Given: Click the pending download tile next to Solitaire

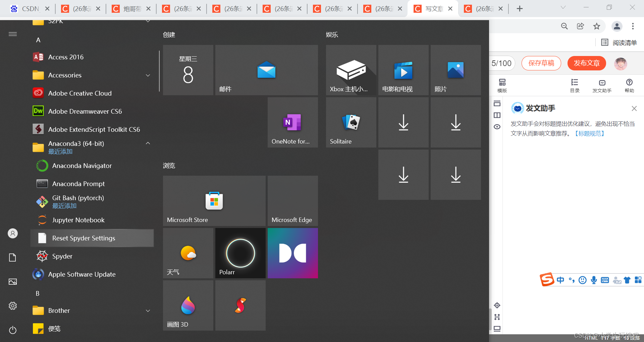Looking at the screenshot, I should click(404, 122).
